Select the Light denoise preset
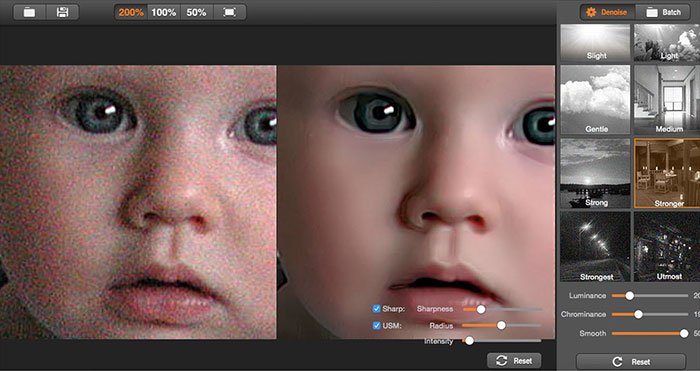The image size is (700, 371). coord(667,43)
